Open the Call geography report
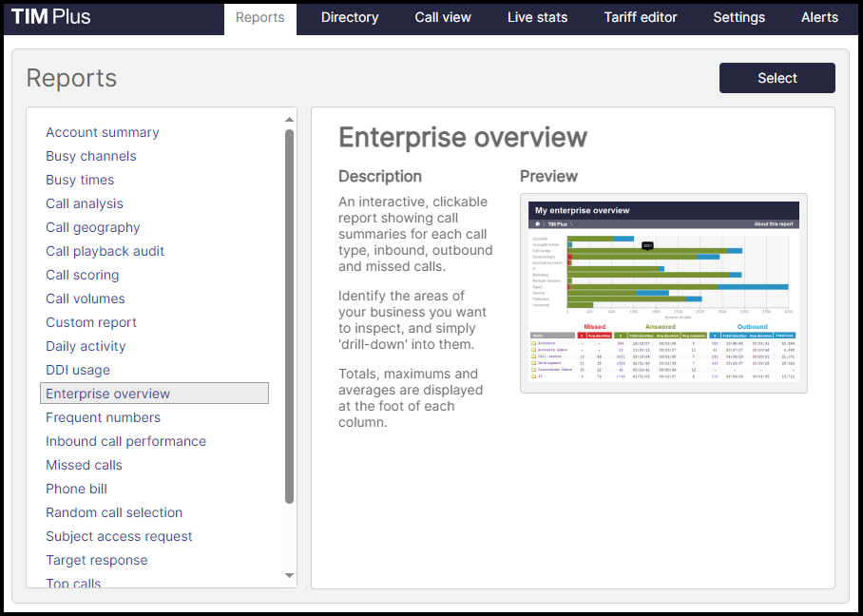Image resolution: width=863 pixels, height=616 pixels. tap(92, 227)
